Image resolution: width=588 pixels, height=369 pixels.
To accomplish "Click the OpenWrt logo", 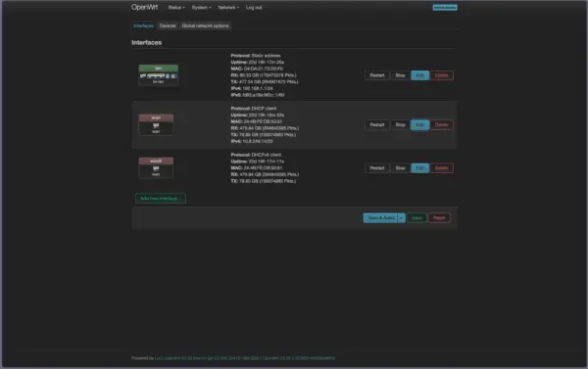I will pos(145,7).
